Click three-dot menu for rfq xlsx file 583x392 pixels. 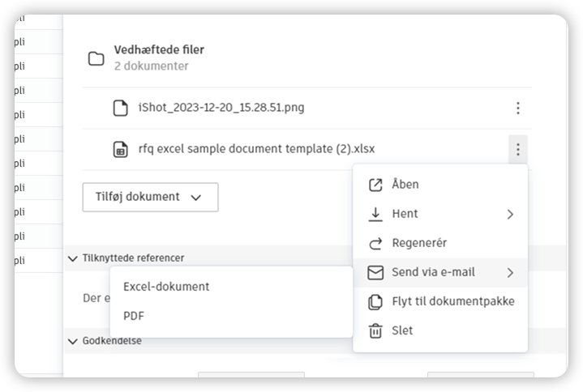[517, 149]
